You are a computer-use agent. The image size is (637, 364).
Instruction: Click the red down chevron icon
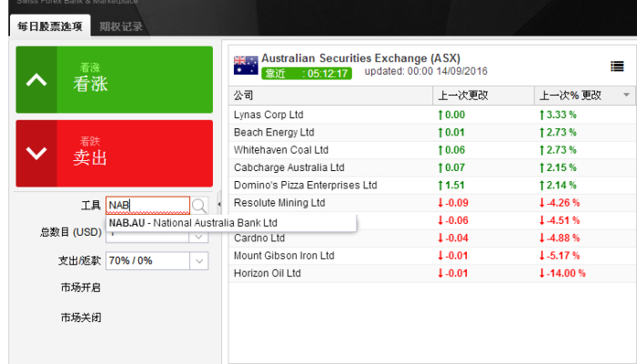click(x=36, y=154)
